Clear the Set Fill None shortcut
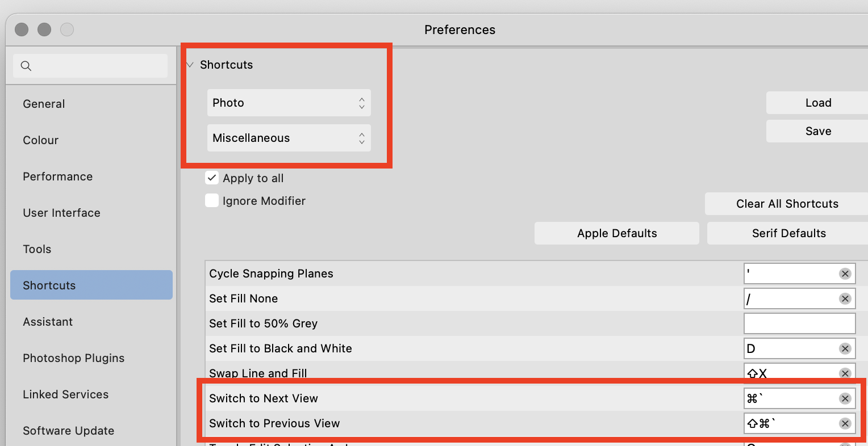Screen dimensions: 868x446 [845, 299]
